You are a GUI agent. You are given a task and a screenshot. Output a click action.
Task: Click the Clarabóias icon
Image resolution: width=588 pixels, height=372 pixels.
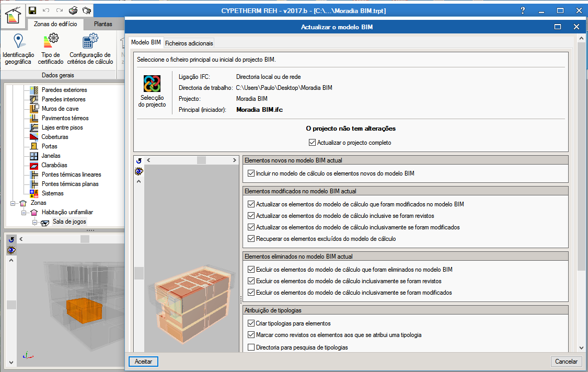[x=34, y=165]
